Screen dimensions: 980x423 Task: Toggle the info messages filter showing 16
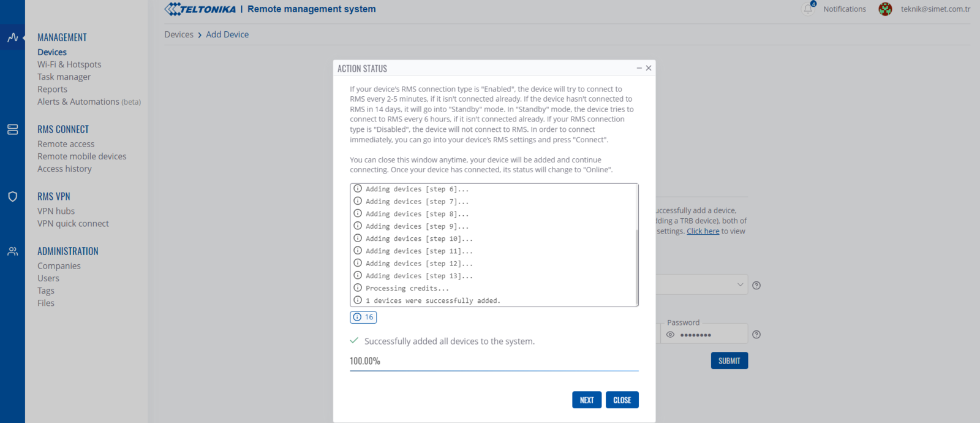pyautogui.click(x=363, y=317)
